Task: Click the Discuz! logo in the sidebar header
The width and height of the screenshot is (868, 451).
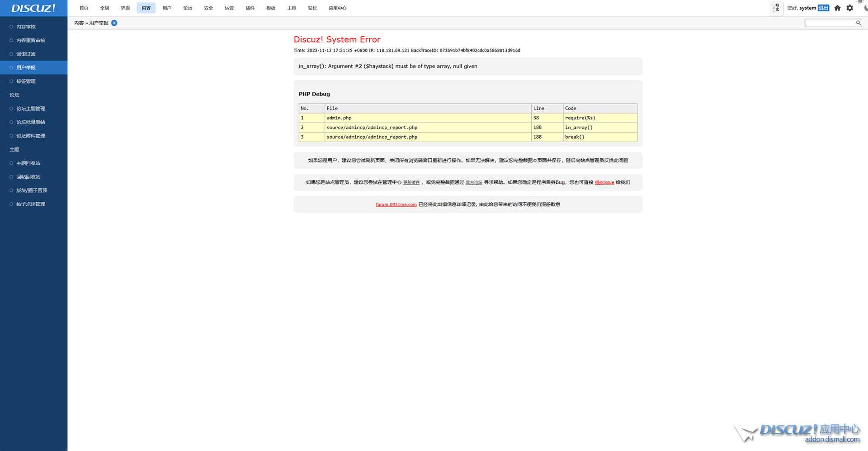Action: (x=33, y=8)
